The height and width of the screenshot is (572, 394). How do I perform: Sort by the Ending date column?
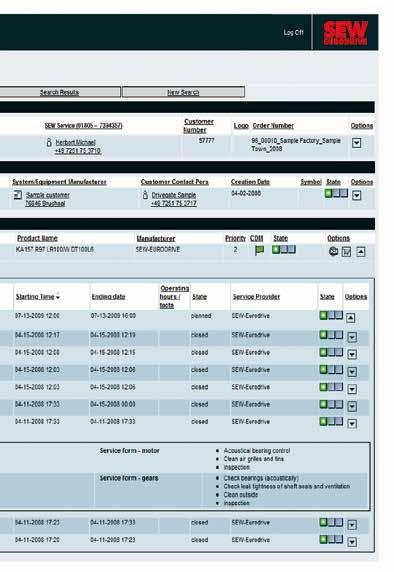click(x=108, y=297)
